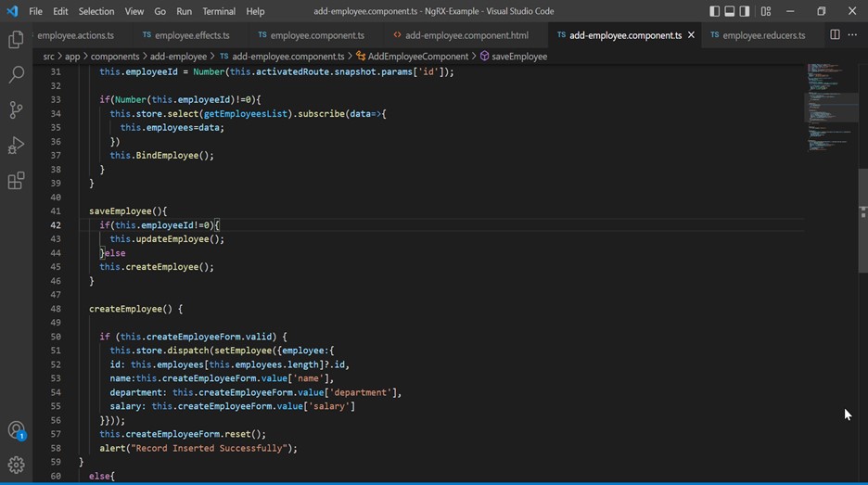Open the Extensions view
Image resolution: width=868 pixels, height=485 pixels.
16,181
